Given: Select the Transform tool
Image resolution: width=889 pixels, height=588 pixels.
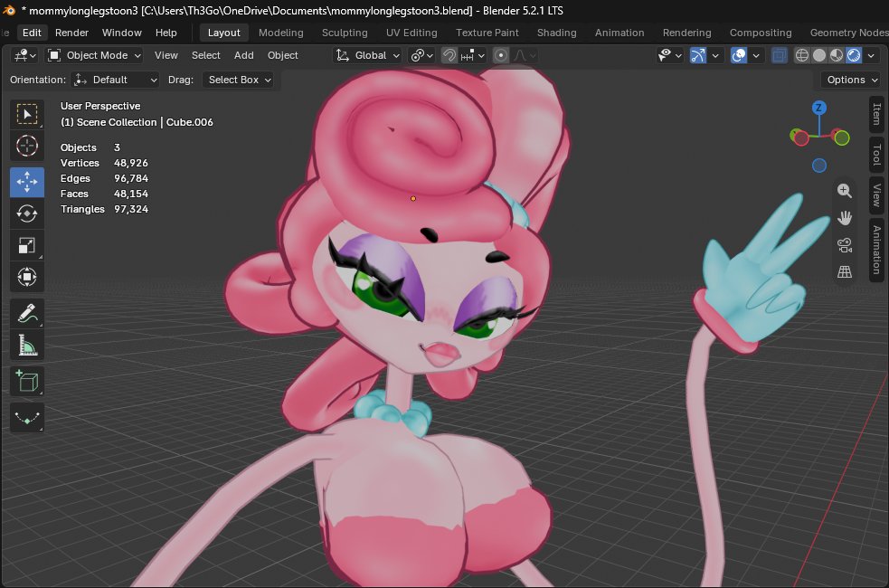Looking at the screenshot, I should tap(26, 278).
